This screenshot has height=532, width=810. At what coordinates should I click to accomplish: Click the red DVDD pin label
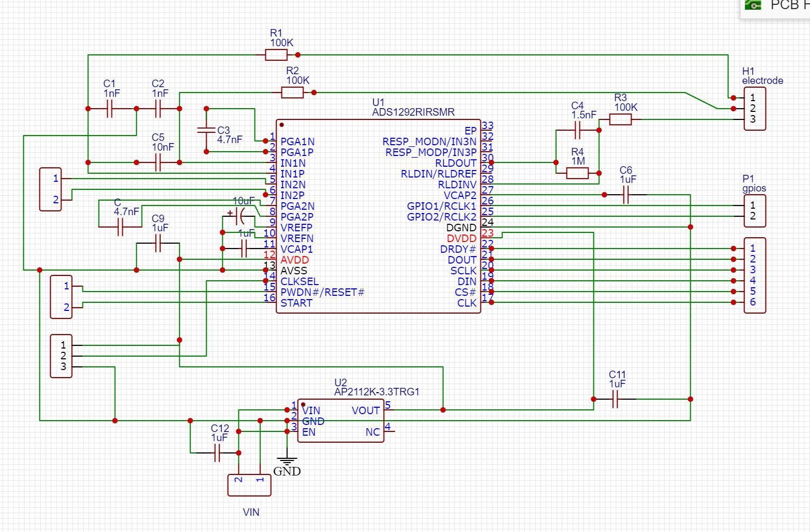[461, 238]
